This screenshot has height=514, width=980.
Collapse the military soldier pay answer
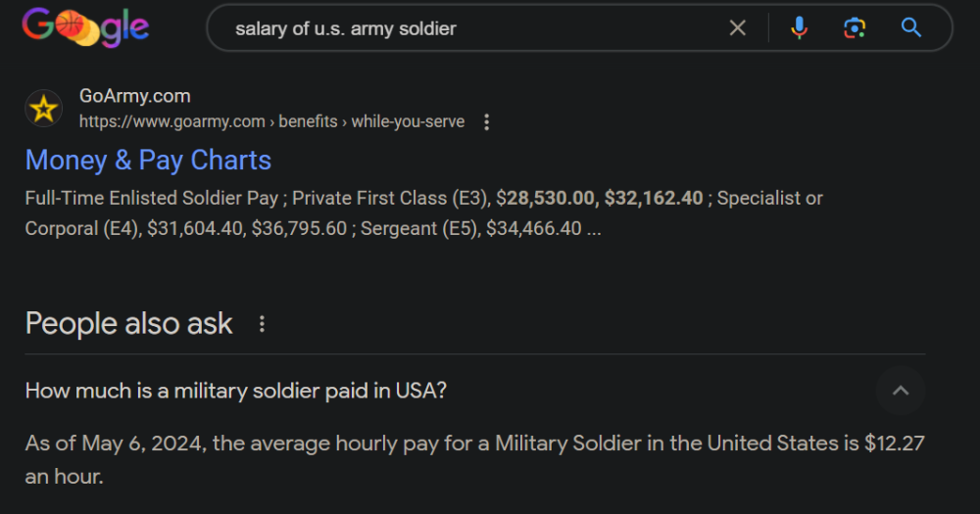(x=901, y=391)
